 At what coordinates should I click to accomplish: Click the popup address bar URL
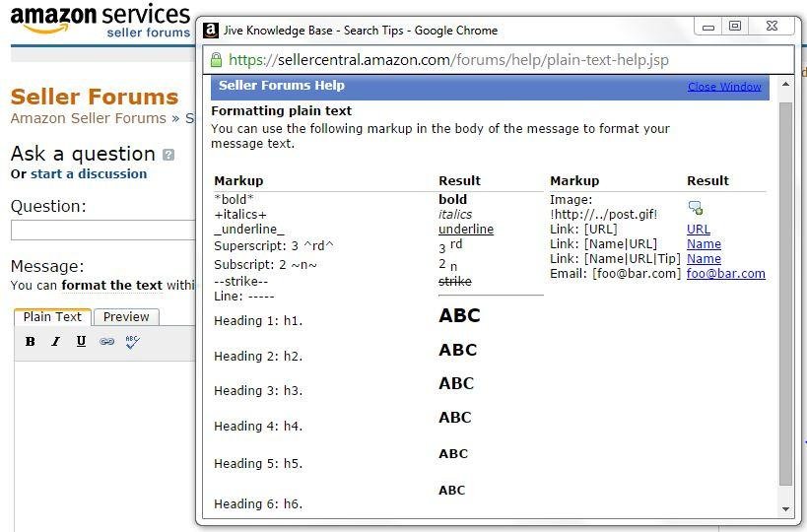pos(448,60)
